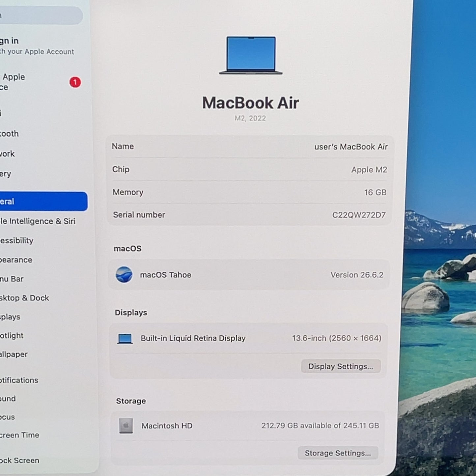This screenshot has width=476, height=476.
Task: Open Battery settings in sidebar
Action: tap(6, 174)
